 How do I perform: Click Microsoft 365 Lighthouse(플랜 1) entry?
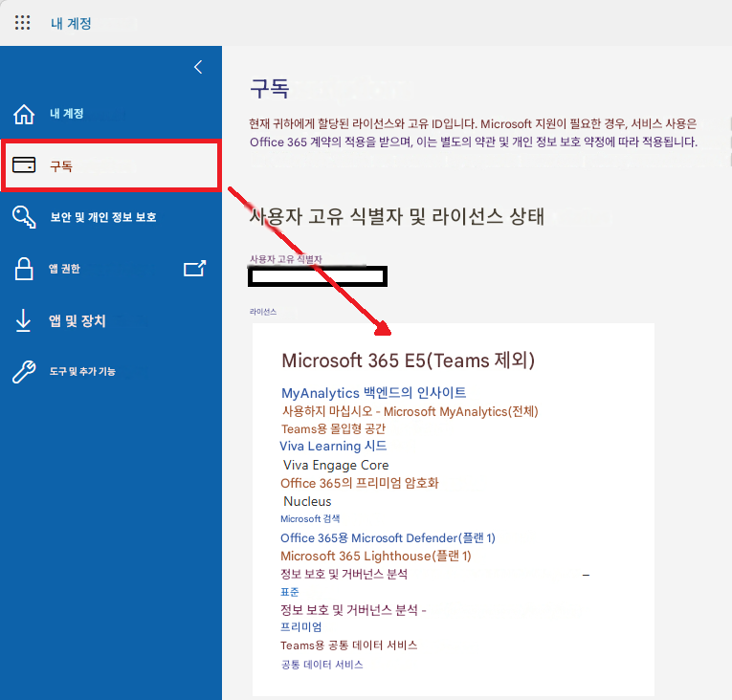tap(376, 556)
